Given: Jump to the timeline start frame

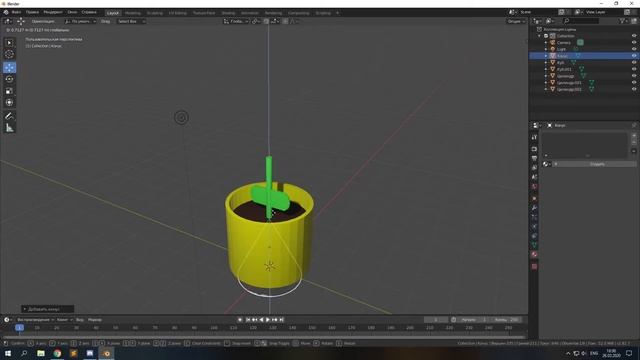Looking at the screenshot, I should (x=247, y=320).
